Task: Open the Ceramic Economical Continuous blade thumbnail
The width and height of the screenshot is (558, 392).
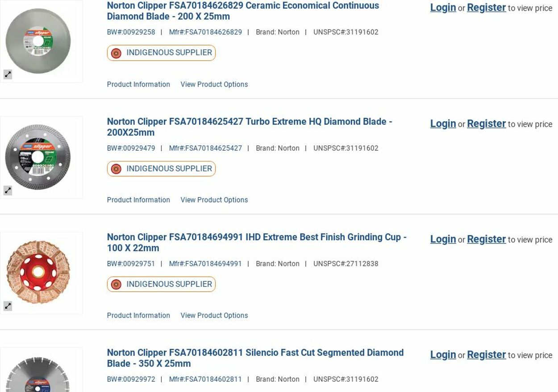Action: point(38,41)
